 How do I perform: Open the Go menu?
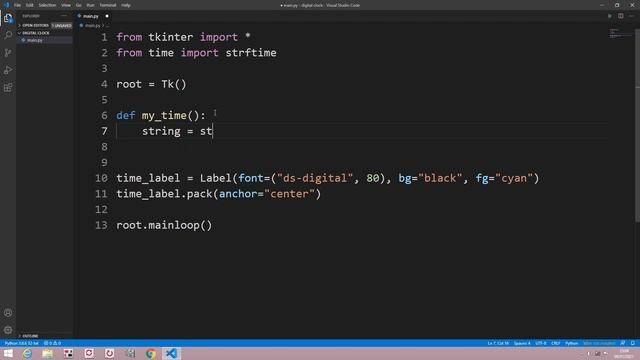78,5
